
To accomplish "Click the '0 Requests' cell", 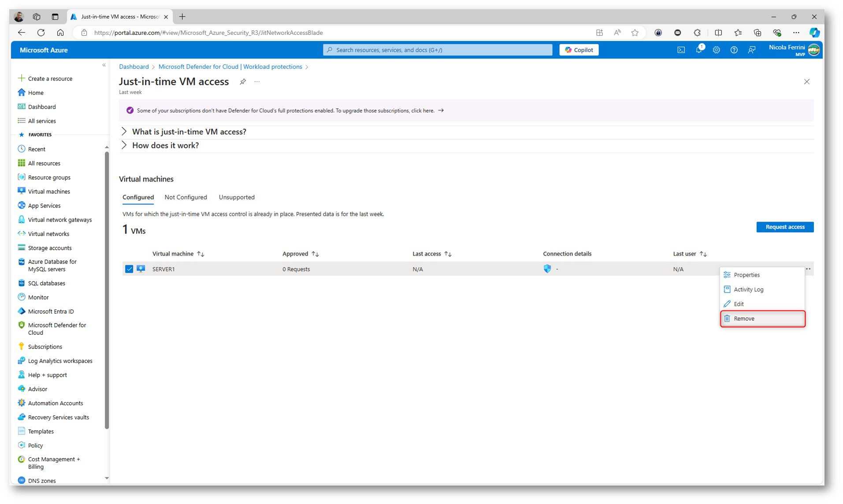I will click(296, 269).
